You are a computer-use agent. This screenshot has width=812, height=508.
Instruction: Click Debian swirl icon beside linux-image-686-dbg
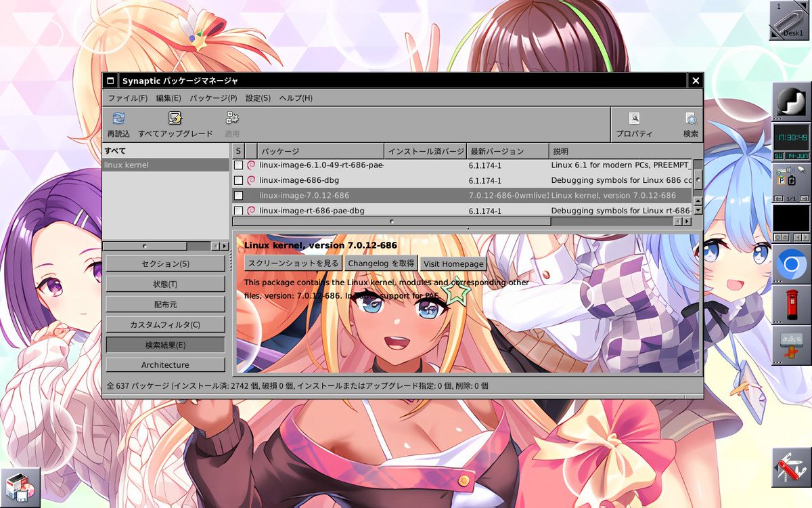251,180
